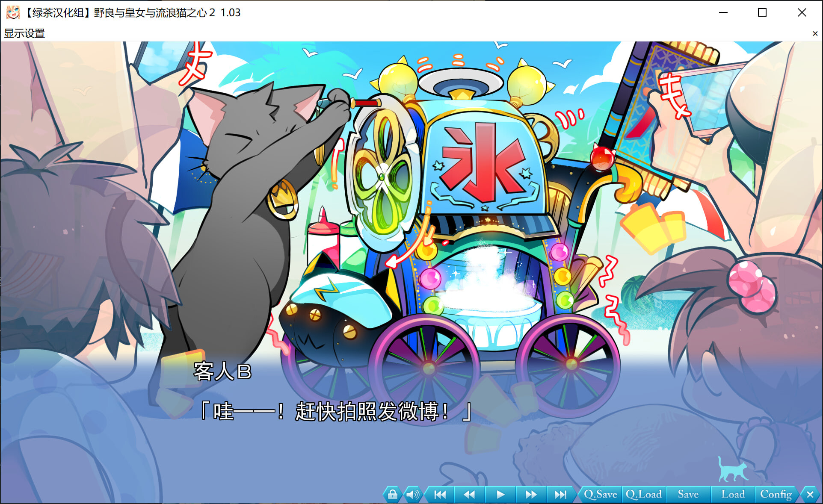This screenshot has height=504, width=823.
Task: Start auto-play with the play icon
Action: [500, 495]
